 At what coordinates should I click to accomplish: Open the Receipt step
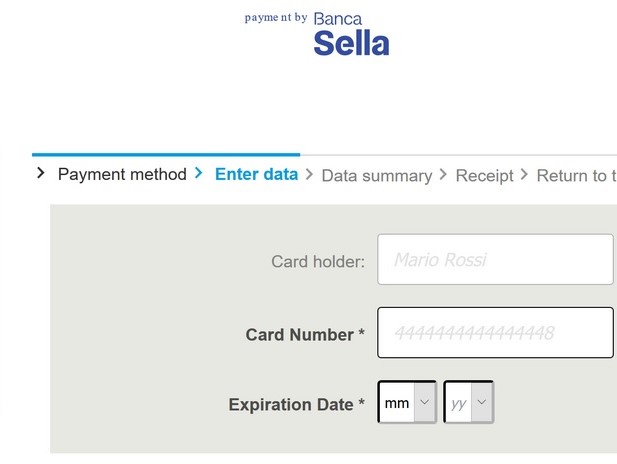(x=484, y=176)
